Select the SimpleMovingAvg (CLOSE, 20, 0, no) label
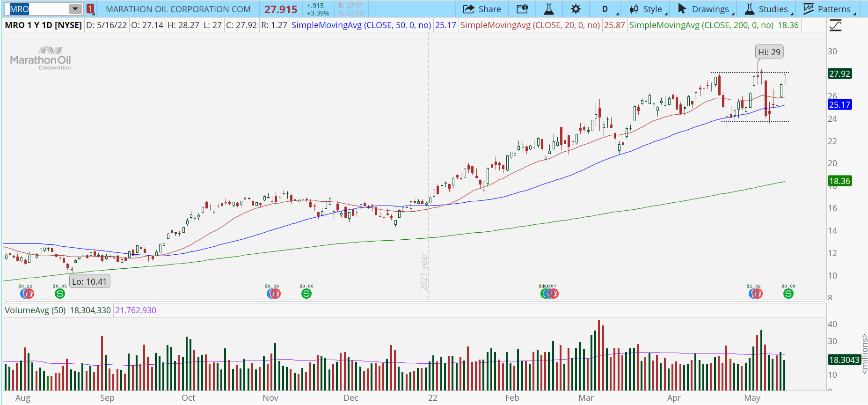 [x=530, y=25]
